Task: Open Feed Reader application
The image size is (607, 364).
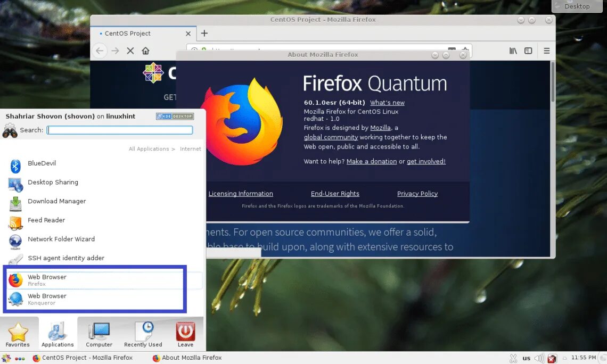Action: pos(104,223)
